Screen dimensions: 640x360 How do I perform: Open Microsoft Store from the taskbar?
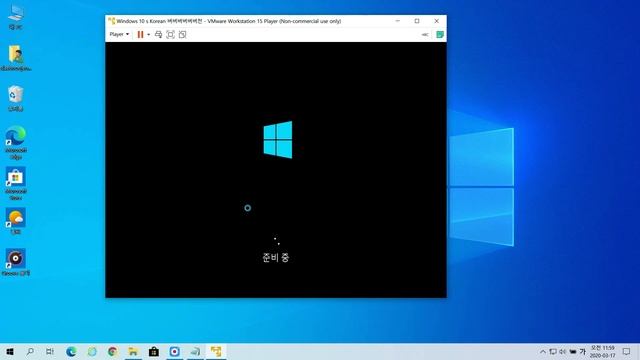154,351
